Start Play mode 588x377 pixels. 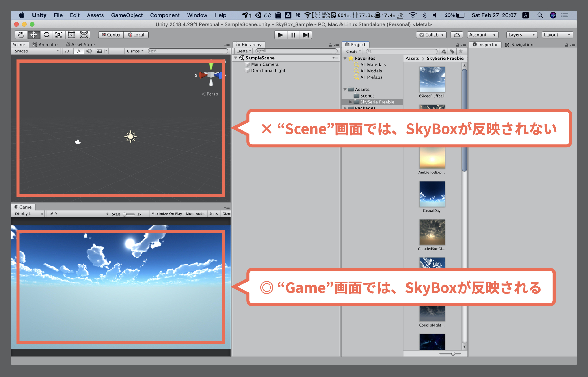280,35
